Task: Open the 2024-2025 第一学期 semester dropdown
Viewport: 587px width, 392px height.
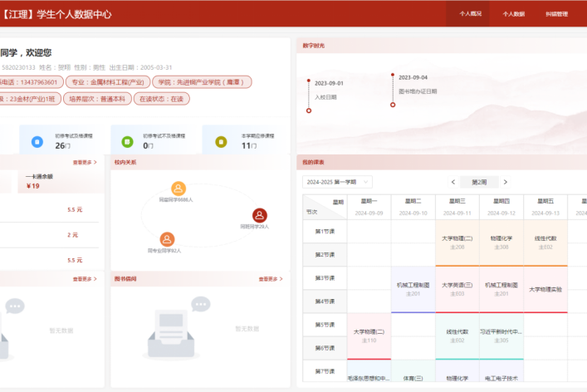Action: coord(336,182)
